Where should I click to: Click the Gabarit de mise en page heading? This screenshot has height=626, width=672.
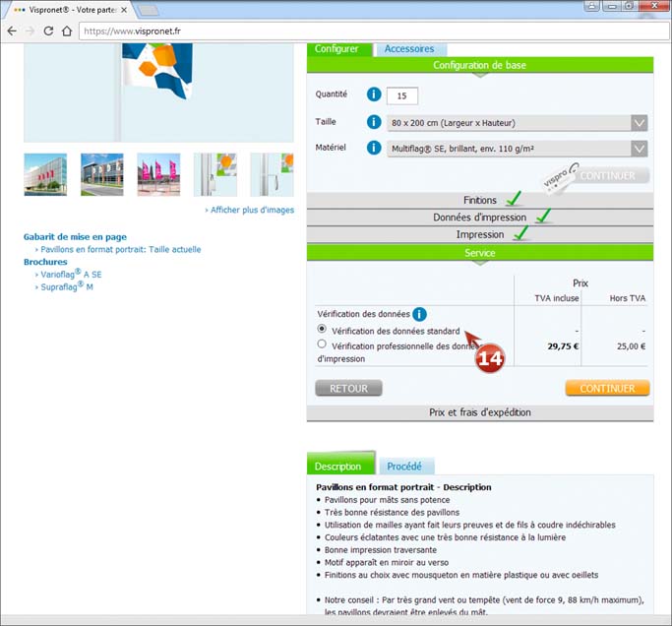coord(75,236)
